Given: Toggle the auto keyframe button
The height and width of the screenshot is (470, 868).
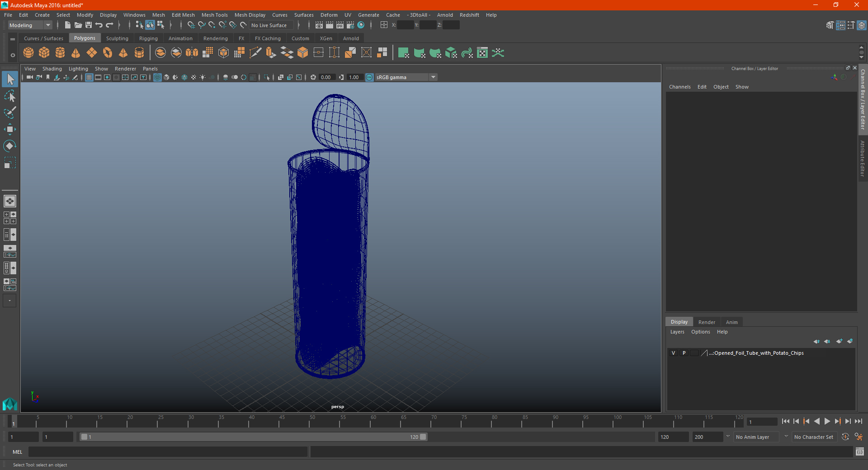Looking at the screenshot, I should click(845, 437).
